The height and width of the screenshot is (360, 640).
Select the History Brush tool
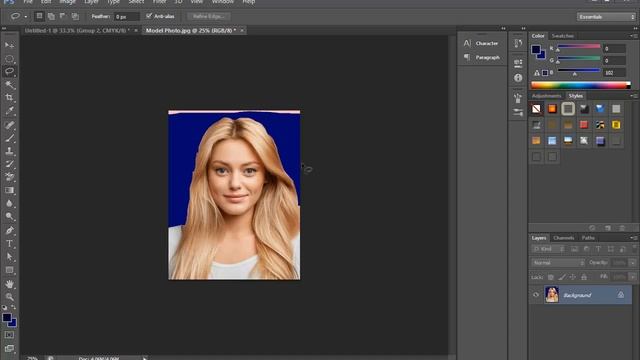pyautogui.click(x=9, y=164)
